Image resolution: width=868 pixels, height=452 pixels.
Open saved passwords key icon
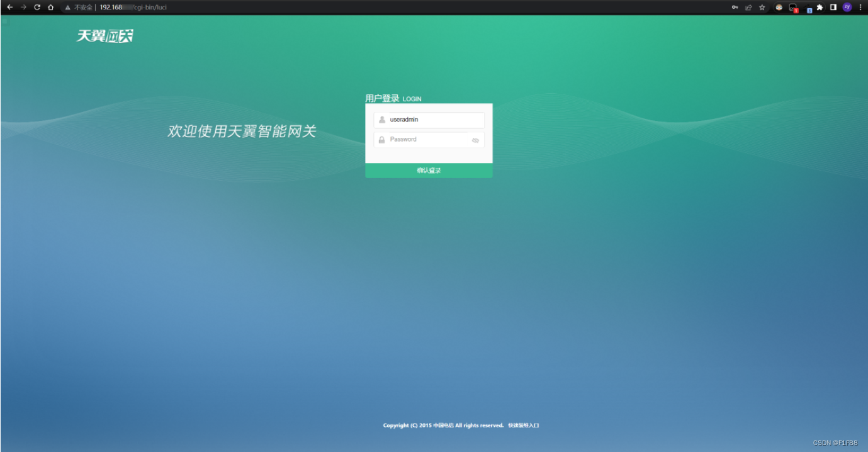tap(735, 8)
